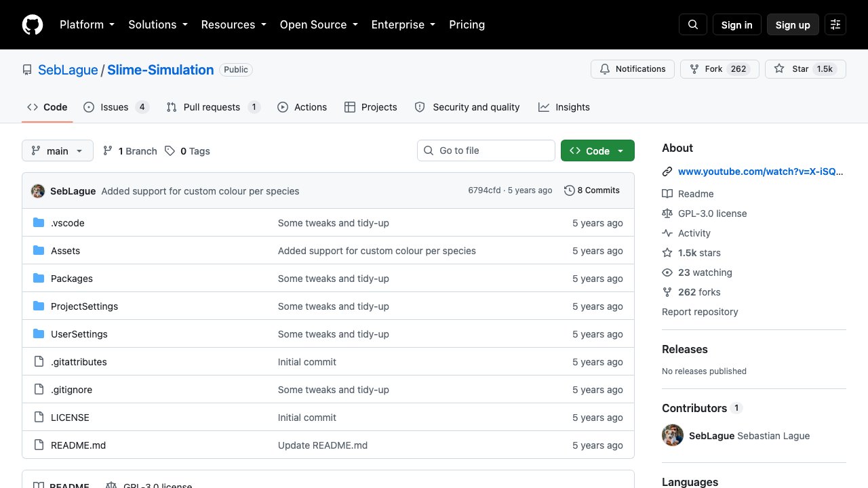Open the SebLague owner link
The width and height of the screenshot is (868, 488).
pos(68,70)
